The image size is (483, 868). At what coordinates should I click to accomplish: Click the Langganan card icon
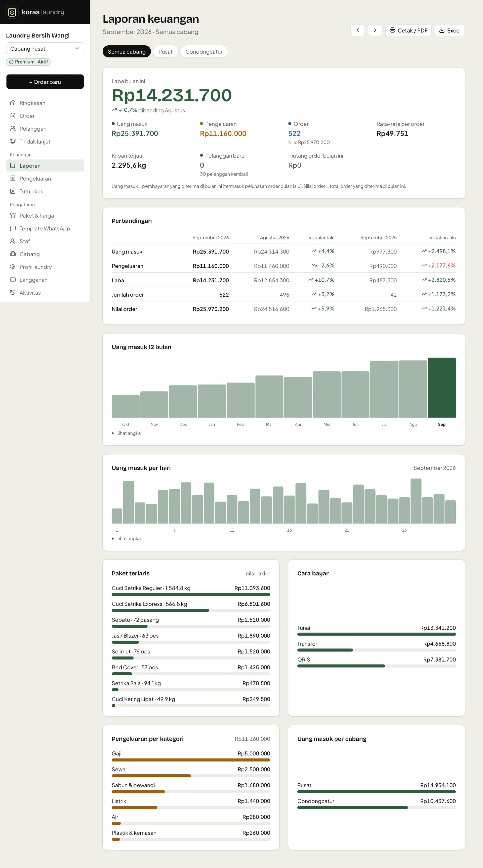(x=13, y=279)
